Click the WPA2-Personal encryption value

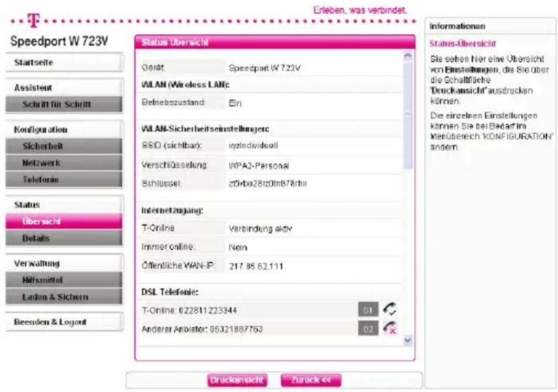click(259, 166)
